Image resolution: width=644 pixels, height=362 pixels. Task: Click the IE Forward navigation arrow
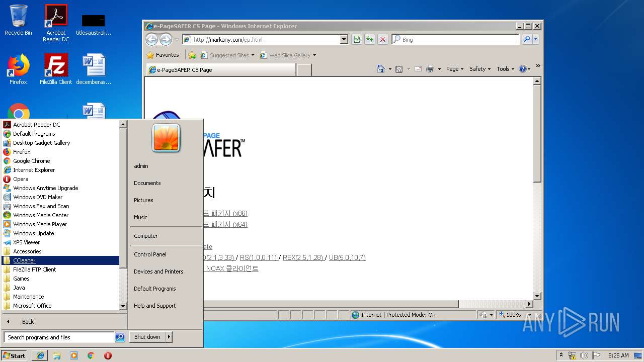point(166,39)
